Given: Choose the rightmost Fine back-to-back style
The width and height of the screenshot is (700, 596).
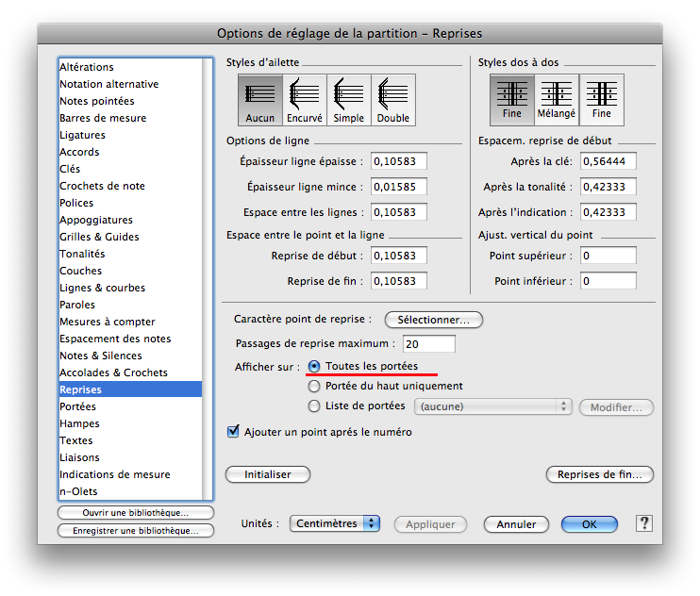Looking at the screenshot, I should click(601, 99).
